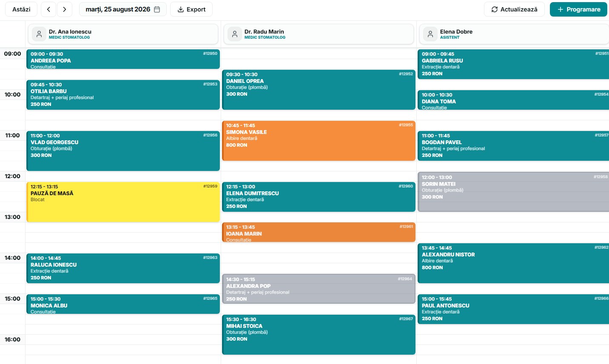Click Dr. Radu Marin avatar icon
The width and height of the screenshot is (609, 364).
click(x=235, y=34)
